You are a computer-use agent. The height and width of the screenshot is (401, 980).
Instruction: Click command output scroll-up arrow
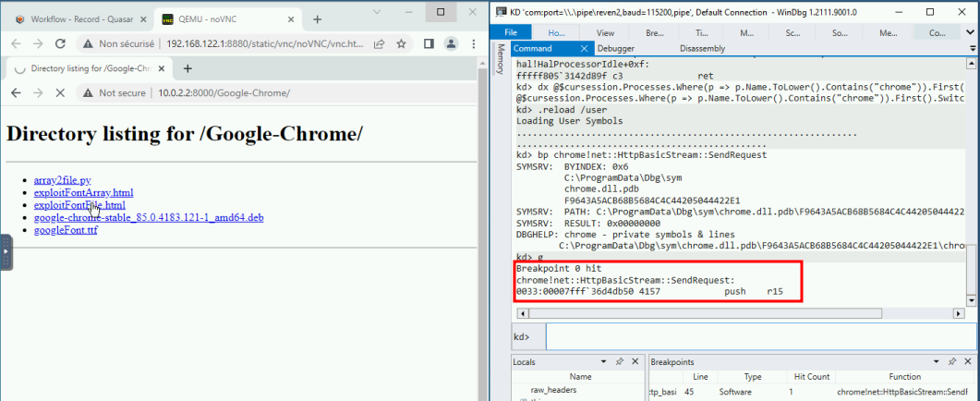(x=971, y=63)
